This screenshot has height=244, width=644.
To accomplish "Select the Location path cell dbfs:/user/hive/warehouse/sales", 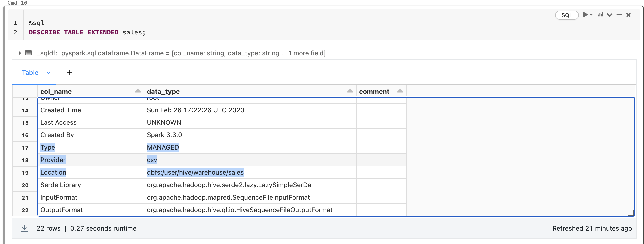I will coord(195,172).
